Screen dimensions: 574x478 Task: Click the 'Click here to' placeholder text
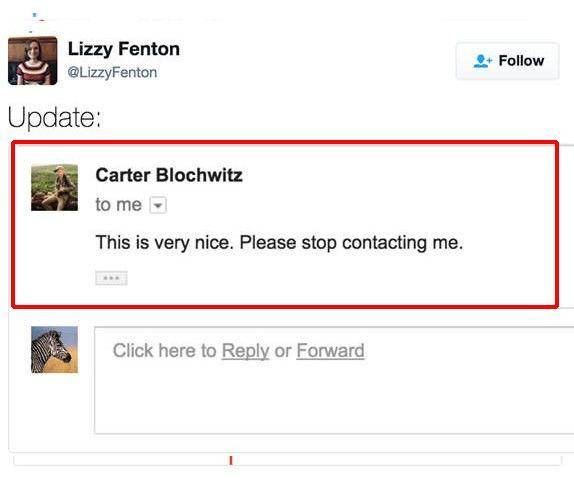coord(164,351)
